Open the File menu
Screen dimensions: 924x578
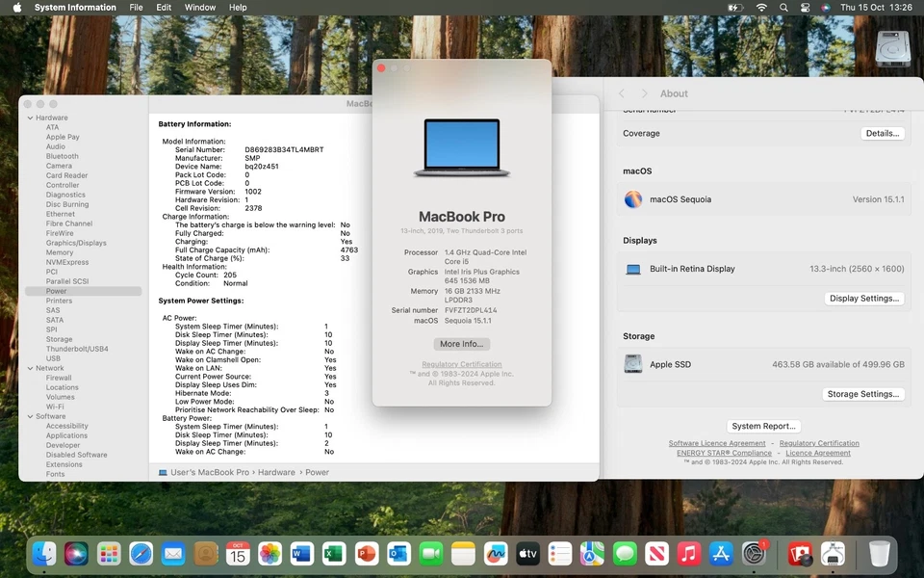click(x=136, y=7)
